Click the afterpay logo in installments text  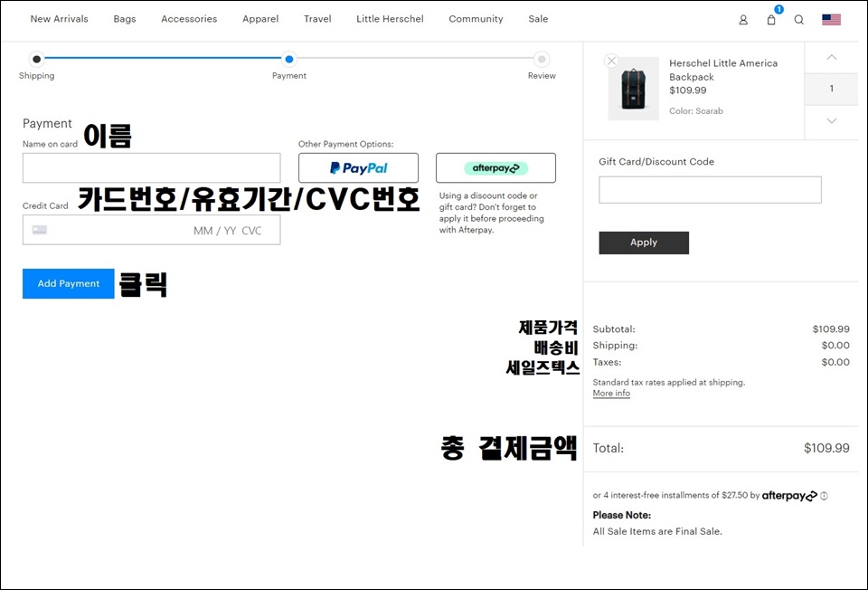789,496
